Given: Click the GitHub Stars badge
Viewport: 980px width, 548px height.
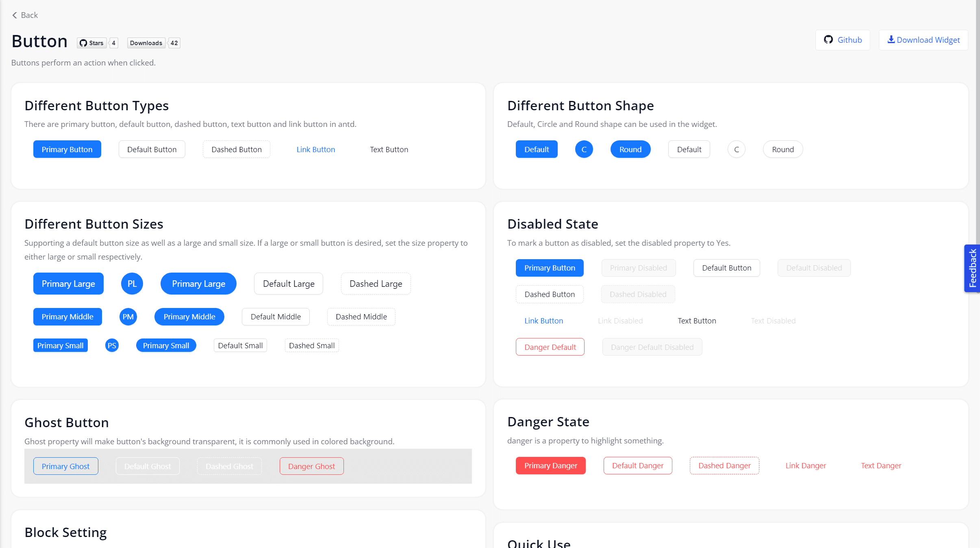Looking at the screenshot, I should 92,42.
